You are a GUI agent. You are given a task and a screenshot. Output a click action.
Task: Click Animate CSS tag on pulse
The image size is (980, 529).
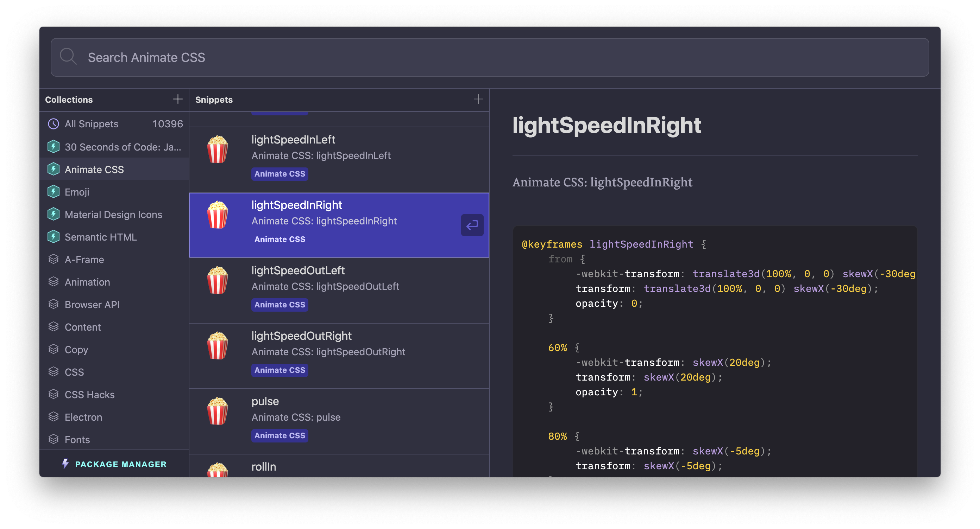tap(279, 435)
